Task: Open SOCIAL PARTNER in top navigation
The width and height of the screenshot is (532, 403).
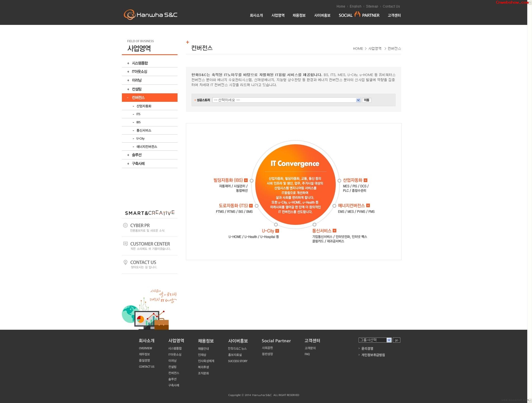Action: tap(359, 15)
